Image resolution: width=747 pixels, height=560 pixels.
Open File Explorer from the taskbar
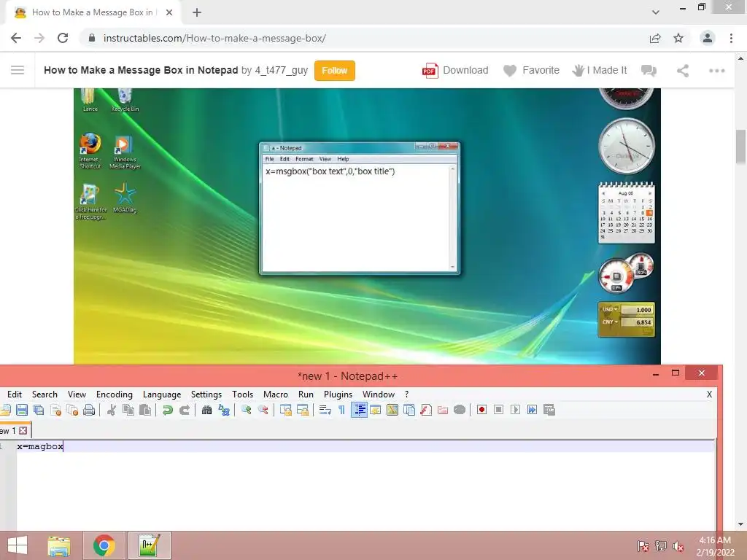59,545
